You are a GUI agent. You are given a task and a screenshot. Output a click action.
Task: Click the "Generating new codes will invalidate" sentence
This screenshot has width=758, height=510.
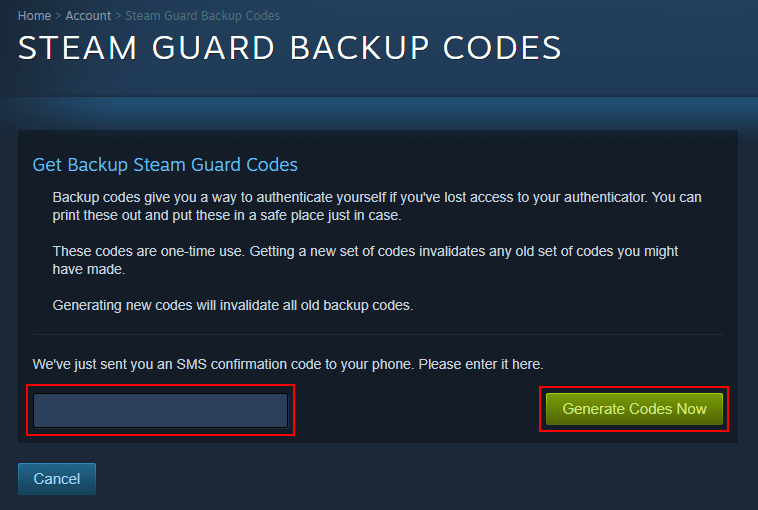point(232,305)
